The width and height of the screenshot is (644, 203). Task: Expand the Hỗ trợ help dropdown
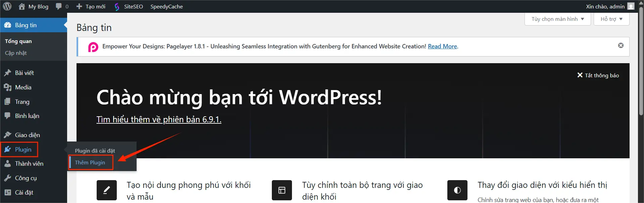tap(611, 19)
